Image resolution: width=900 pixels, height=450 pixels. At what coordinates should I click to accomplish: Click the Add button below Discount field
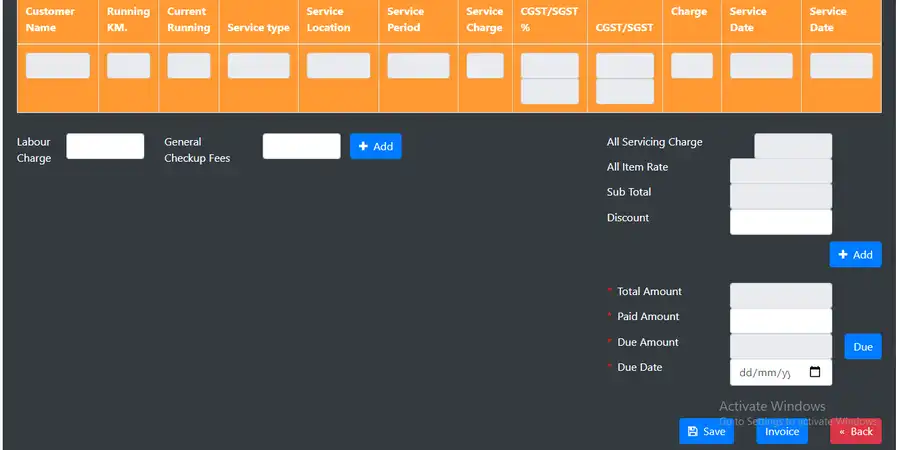(855, 254)
